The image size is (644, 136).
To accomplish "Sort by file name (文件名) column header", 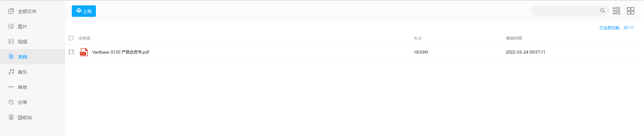I will [x=85, y=38].
